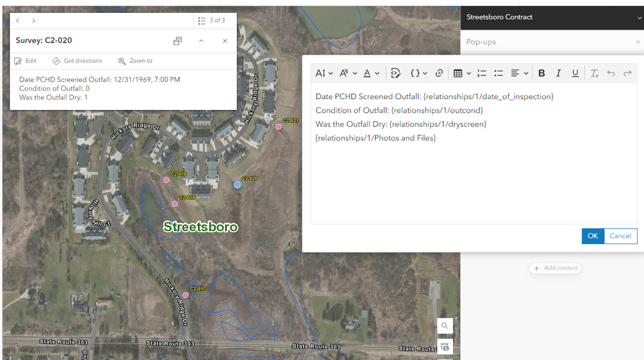The height and width of the screenshot is (360, 644).
Task: Undo the last edit in editor
Action: (x=610, y=73)
